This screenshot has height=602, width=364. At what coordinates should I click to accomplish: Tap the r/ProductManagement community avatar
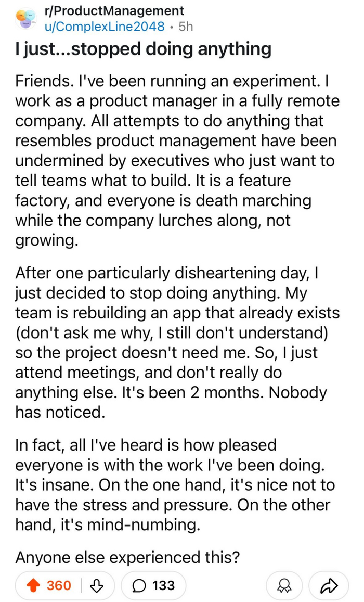[x=26, y=18]
